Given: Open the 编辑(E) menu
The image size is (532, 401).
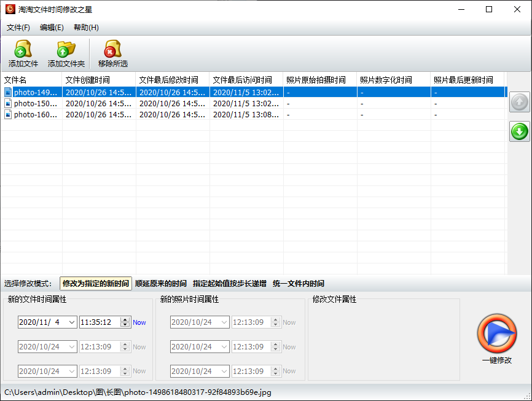Looking at the screenshot, I should click(52, 28).
